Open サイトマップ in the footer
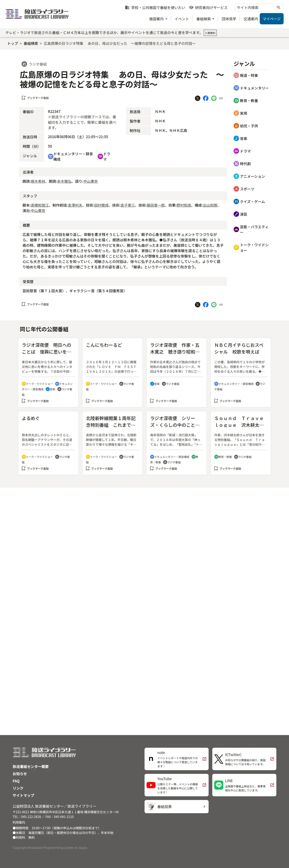Image resolution: width=289 pixels, height=868 pixels. (x=23, y=795)
